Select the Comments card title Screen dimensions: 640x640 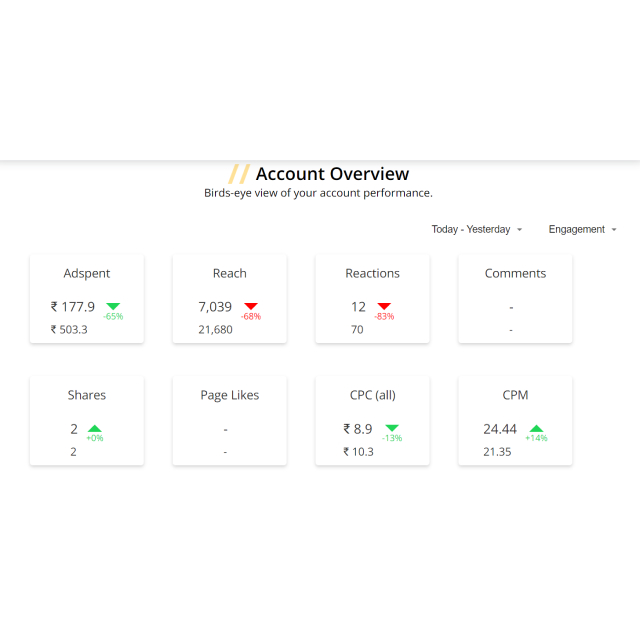click(515, 273)
